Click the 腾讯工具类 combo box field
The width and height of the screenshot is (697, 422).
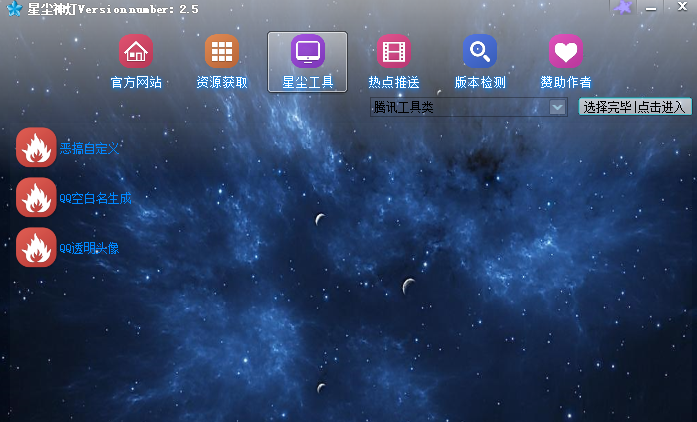469,107
